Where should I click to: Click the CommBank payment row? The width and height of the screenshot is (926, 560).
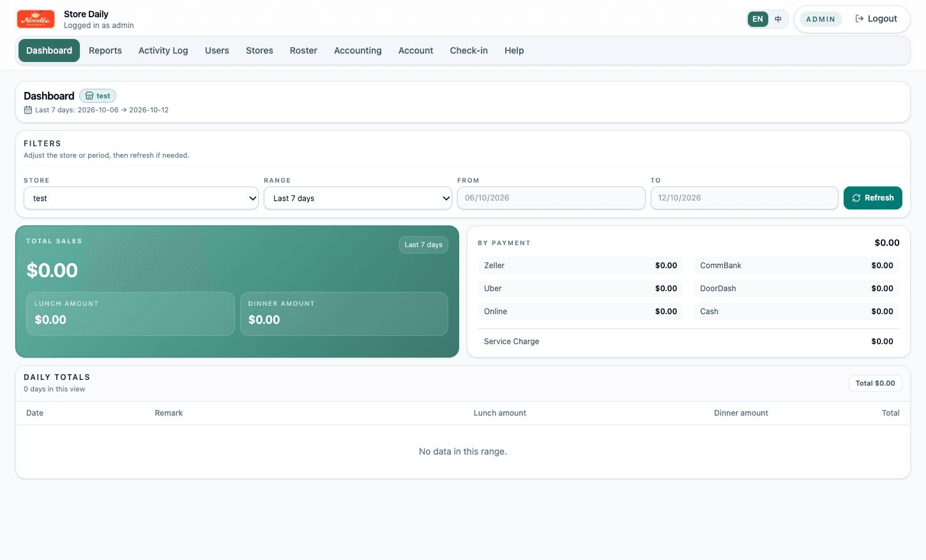point(796,266)
